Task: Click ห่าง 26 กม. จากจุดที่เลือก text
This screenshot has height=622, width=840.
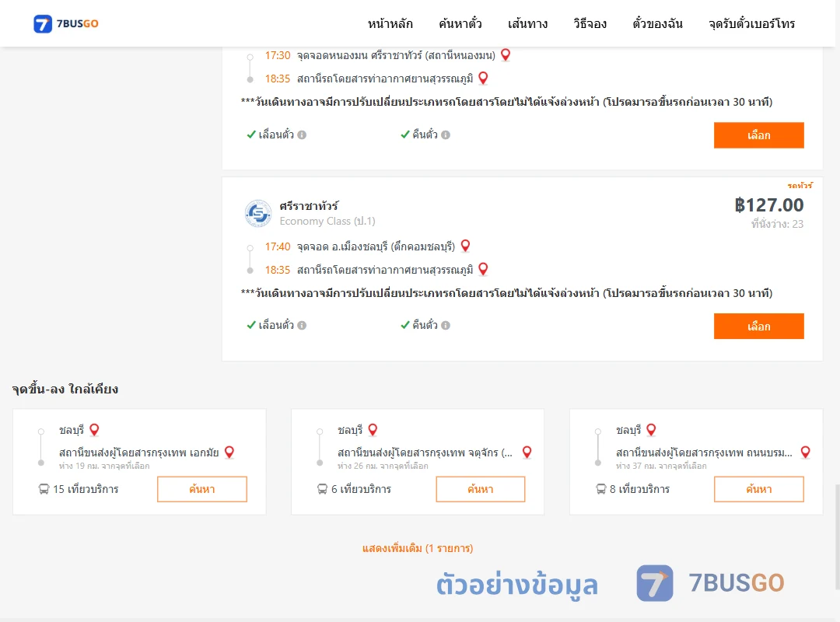Action: tap(383, 466)
